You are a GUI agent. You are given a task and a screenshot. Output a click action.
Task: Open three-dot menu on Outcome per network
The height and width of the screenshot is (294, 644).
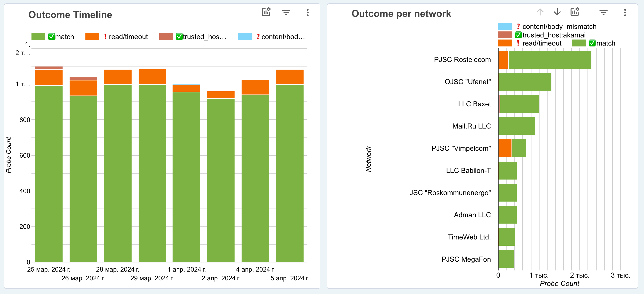click(x=625, y=12)
